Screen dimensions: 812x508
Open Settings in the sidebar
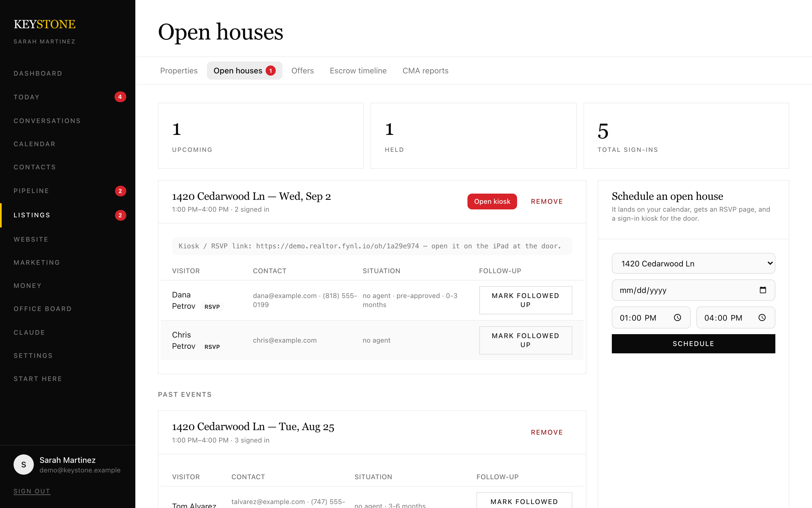coord(67,356)
